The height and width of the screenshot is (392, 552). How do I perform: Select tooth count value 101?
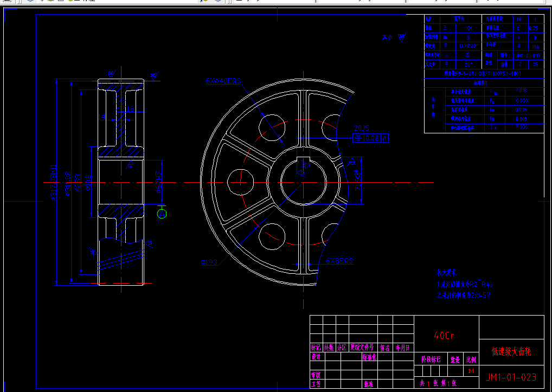[x=469, y=28]
